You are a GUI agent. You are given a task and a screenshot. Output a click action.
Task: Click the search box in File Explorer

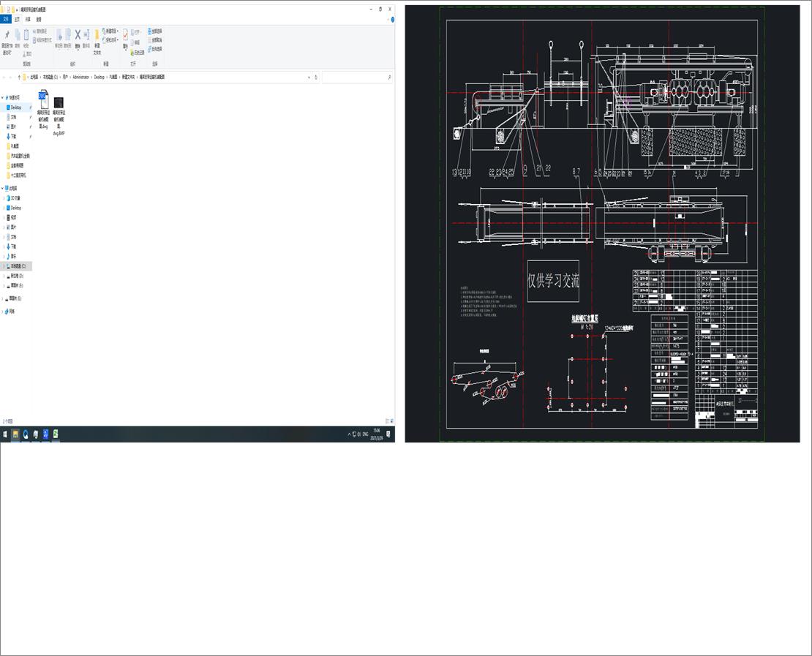tap(357, 77)
